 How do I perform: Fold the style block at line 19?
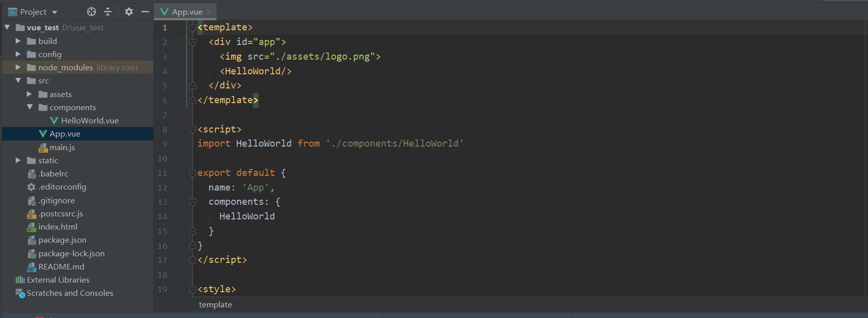point(192,289)
